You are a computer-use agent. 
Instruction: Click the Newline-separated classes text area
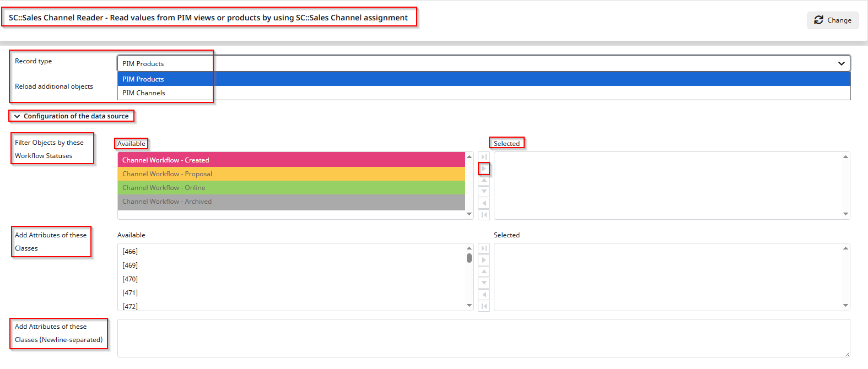coord(483,338)
